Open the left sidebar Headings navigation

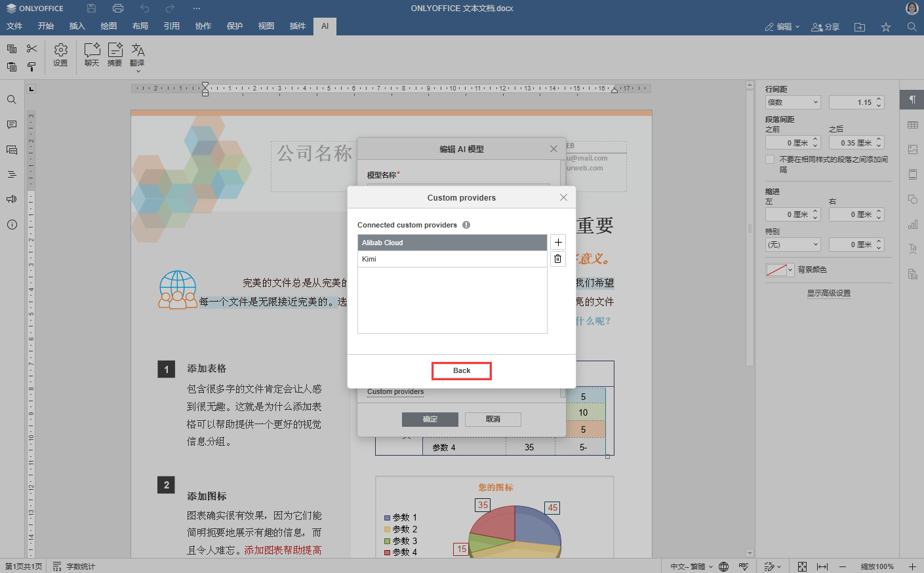coord(12,174)
